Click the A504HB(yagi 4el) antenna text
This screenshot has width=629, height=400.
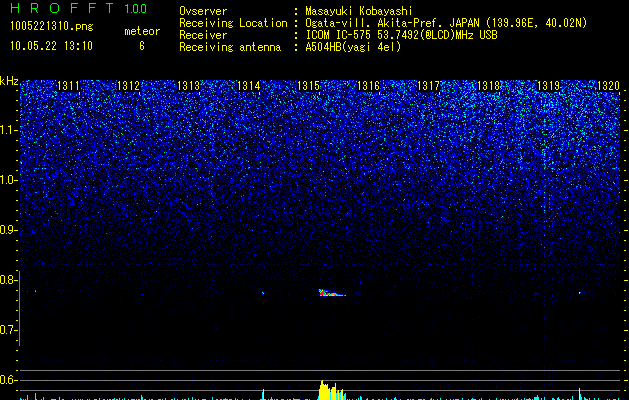(x=353, y=47)
